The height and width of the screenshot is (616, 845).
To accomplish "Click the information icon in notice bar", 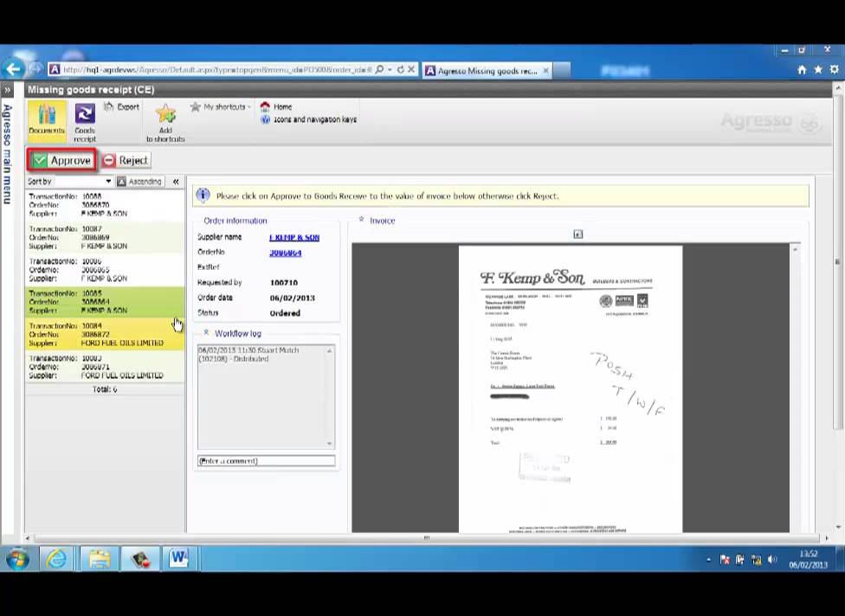I will pos(203,196).
